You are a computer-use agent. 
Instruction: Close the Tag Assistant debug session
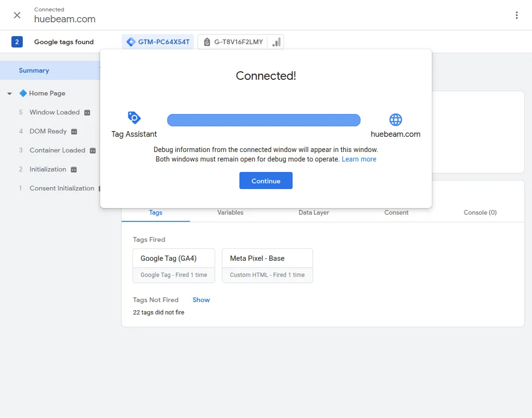click(x=17, y=15)
